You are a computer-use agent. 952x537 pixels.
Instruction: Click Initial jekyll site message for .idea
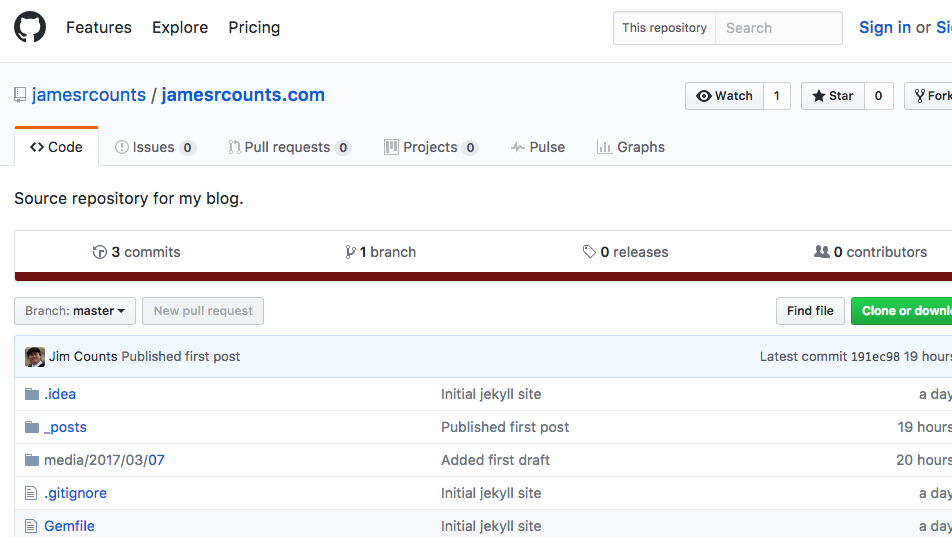(x=491, y=394)
